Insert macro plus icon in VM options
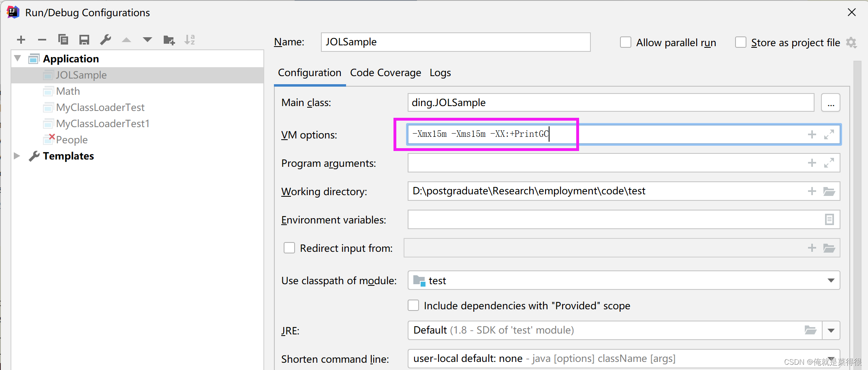868x370 pixels. click(812, 134)
